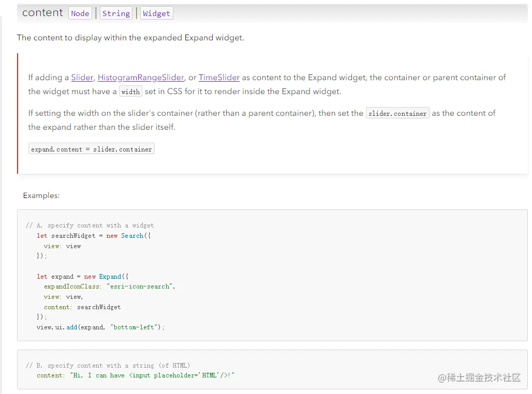Go to the HistogramRangeSlider link
The height and width of the screenshot is (394, 532).
tap(141, 78)
